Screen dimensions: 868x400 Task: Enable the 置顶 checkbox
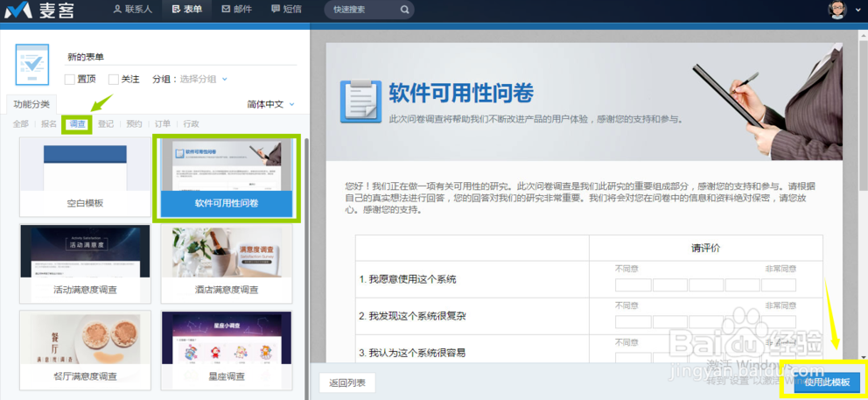pos(70,80)
